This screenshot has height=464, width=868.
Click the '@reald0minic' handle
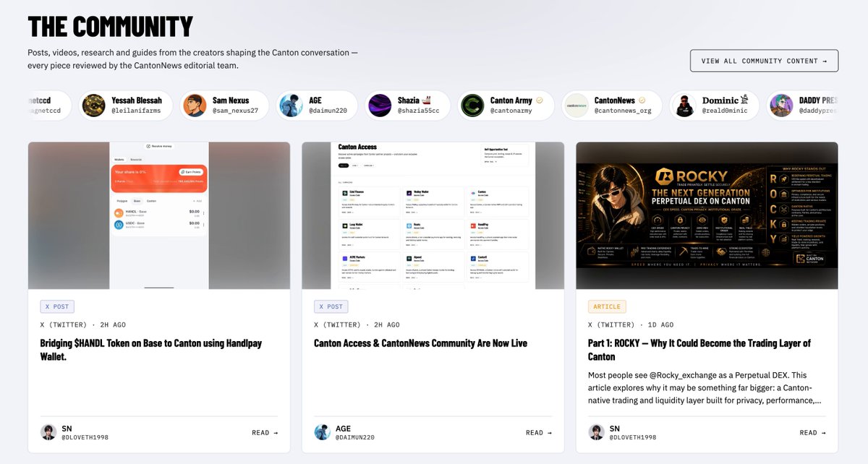(x=726, y=111)
